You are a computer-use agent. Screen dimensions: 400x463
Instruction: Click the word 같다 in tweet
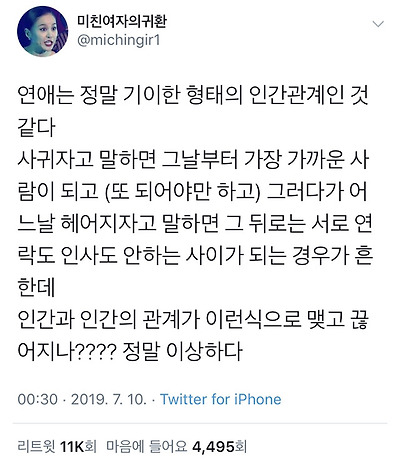click(x=36, y=127)
